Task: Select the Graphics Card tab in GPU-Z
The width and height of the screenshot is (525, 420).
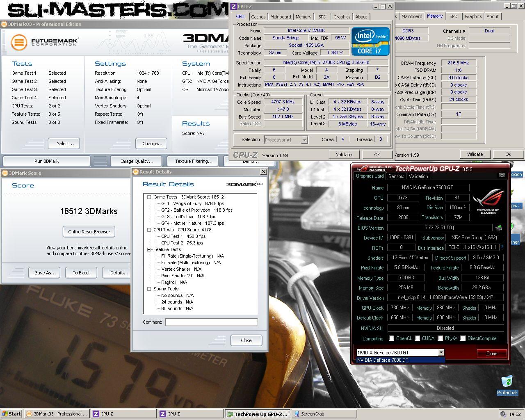Action: pos(370,176)
